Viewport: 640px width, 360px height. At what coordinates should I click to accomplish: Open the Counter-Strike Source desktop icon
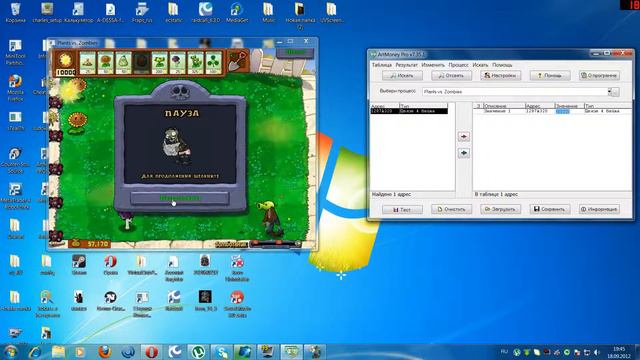(16, 160)
